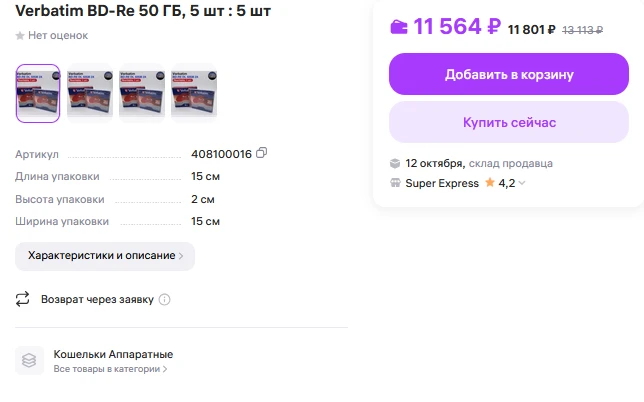The width and height of the screenshot is (644, 402).
Task: Select the second product thumbnail
Action: [x=90, y=93]
